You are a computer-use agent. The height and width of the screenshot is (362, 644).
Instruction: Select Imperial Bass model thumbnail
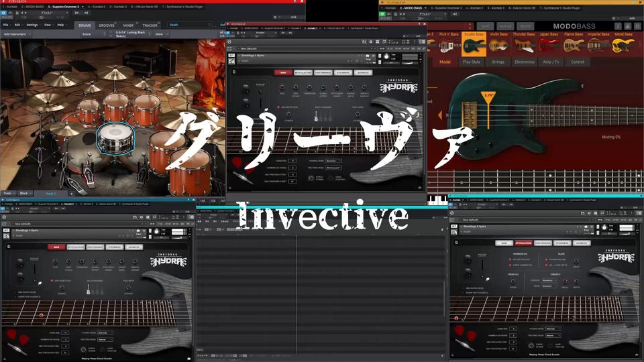click(x=598, y=44)
